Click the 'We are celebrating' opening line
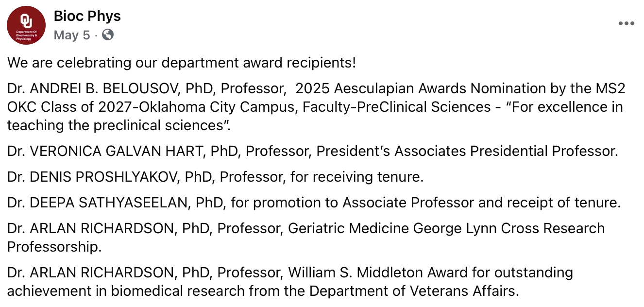Image resolution: width=644 pixels, height=307 pixels. (182, 63)
